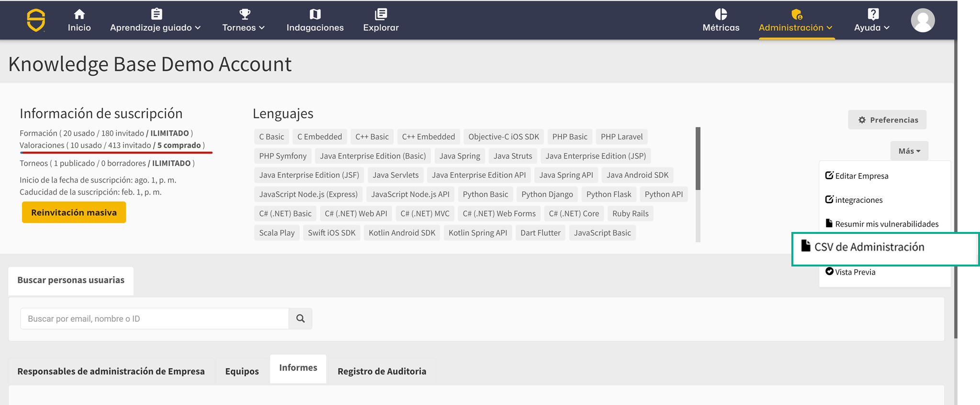The image size is (980, 405).
Task: Open the Explorar library icon
Action: [381, 14]
